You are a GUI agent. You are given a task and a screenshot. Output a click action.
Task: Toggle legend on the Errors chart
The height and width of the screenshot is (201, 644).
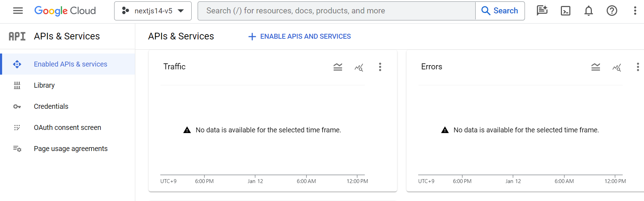click(x=596, y=67)
